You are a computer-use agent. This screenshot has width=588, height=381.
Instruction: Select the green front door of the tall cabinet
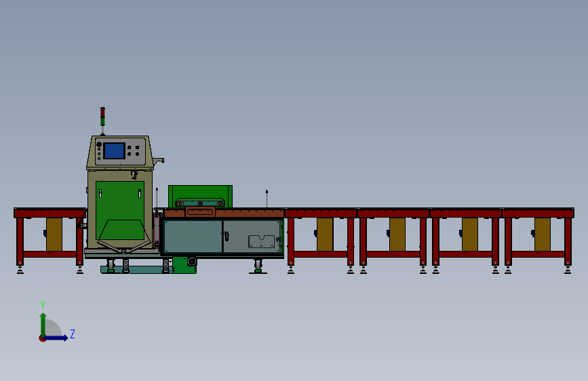pos(120,210)
